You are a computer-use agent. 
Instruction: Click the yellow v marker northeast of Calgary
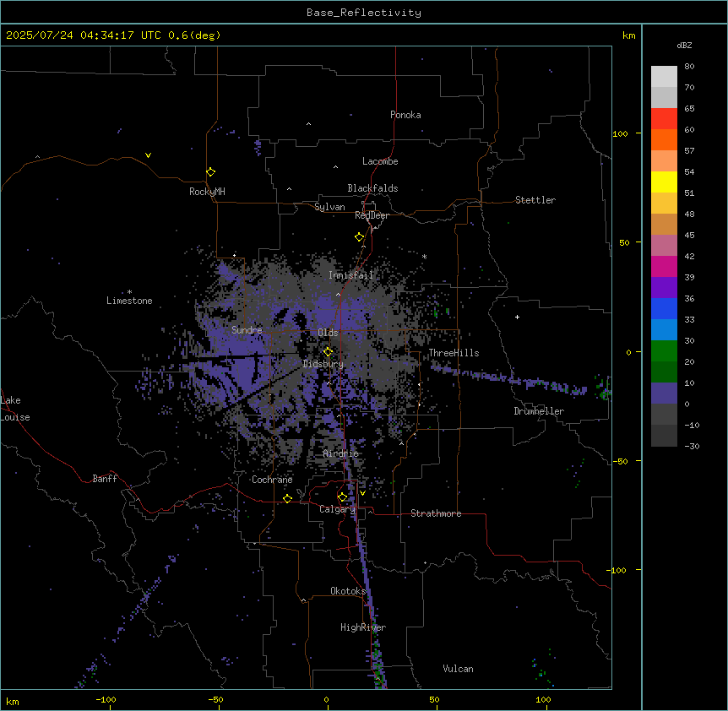pos(362,493)
